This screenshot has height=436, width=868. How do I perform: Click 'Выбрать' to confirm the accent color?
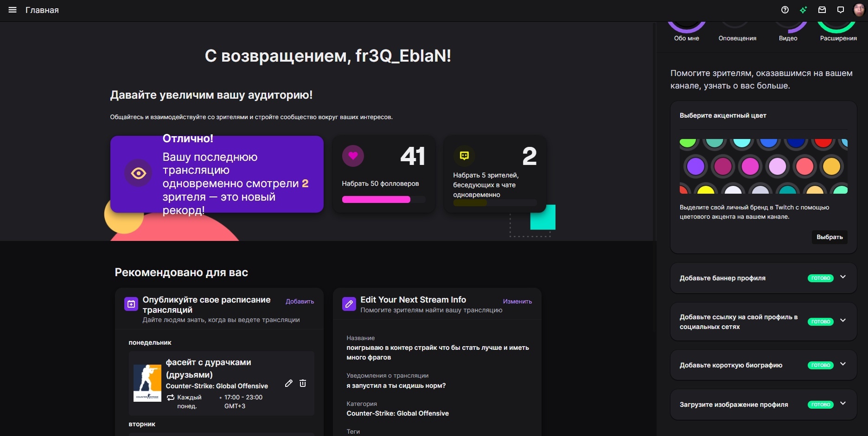(x=830, y=237)
